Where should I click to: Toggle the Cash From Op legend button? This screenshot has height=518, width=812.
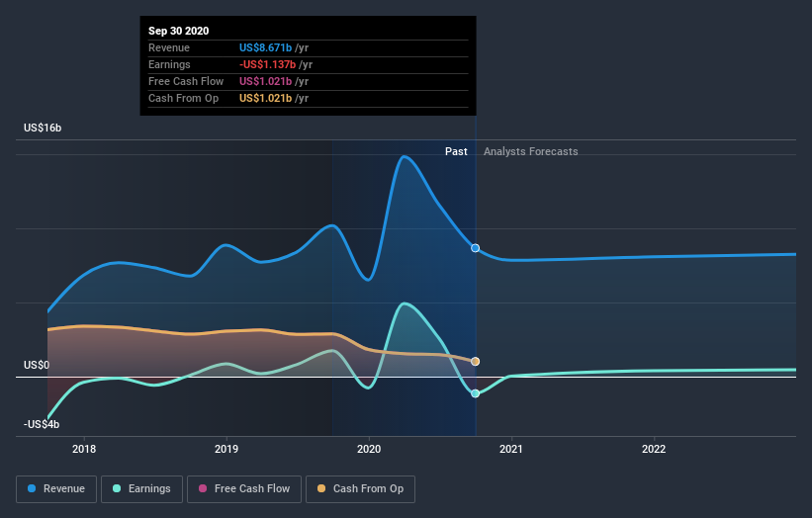[360, 489]
